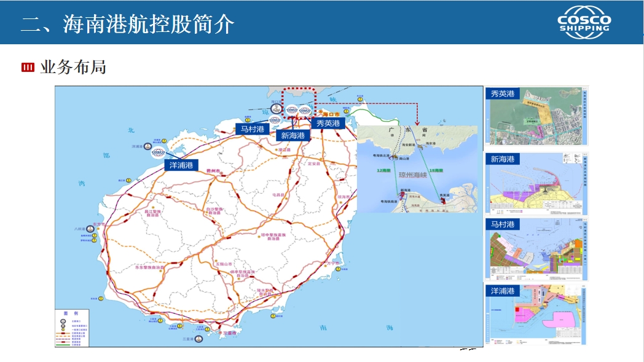Click the anchor port icon at 三亚港
The height and width of the screenshot is (362, 644).
199,339
